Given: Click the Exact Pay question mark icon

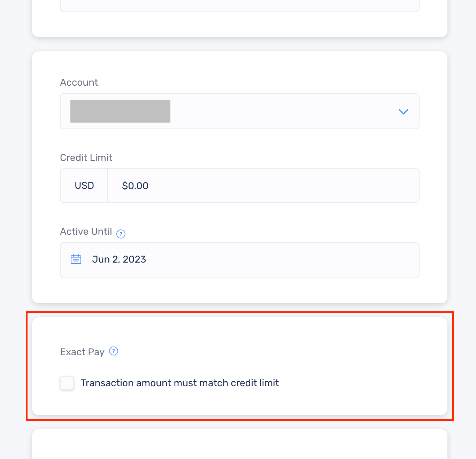Looking at the screenshot, I should [x=114, y=351].
